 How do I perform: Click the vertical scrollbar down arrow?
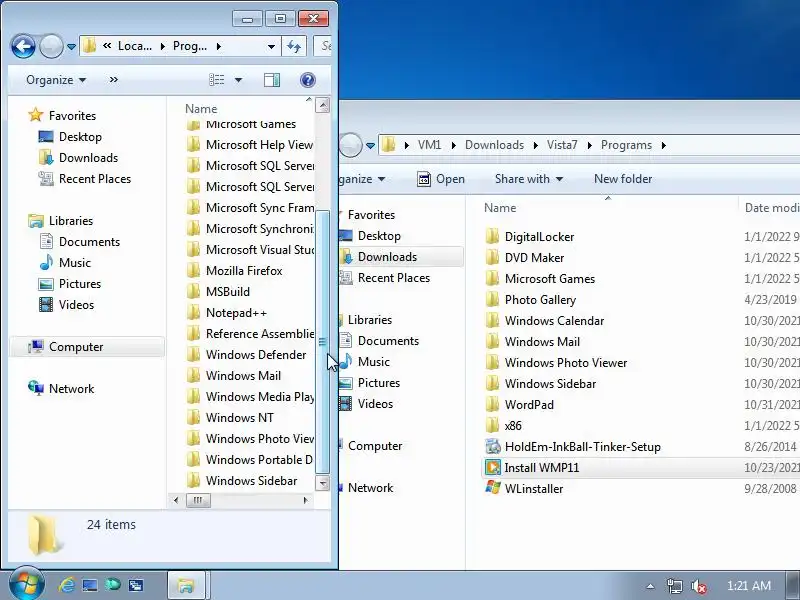pos(322,482)
